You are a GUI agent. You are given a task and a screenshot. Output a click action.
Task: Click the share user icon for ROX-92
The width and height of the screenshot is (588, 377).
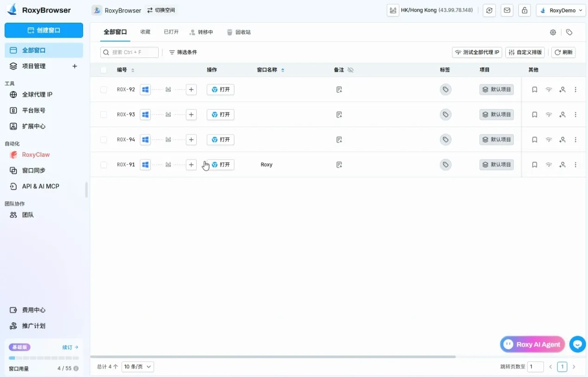(x=562, y=89)
